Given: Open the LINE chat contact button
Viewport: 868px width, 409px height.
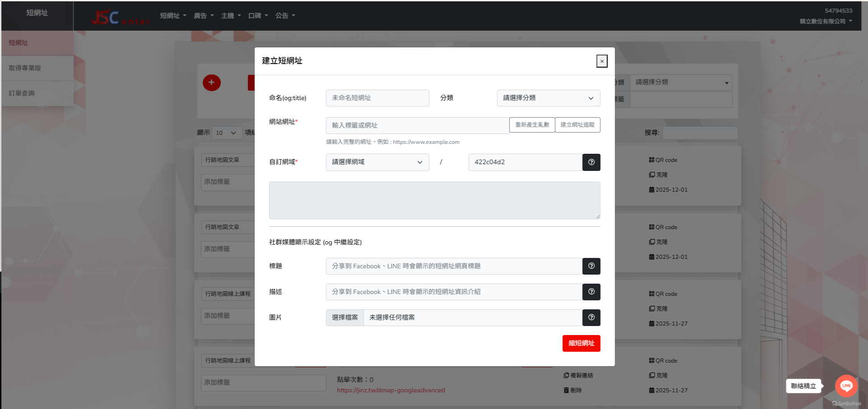Looking at the screenshot, I should (x=846, y=386).
